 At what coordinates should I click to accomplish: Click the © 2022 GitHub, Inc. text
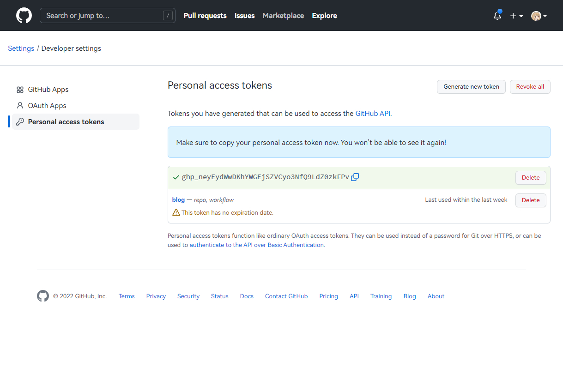click(x=80, y=296)
